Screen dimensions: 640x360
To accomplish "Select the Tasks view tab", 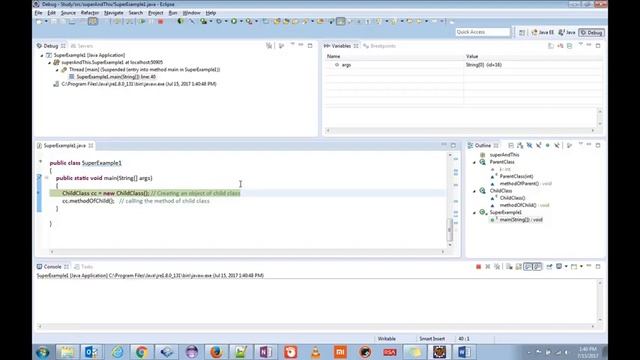I will 84,267.
